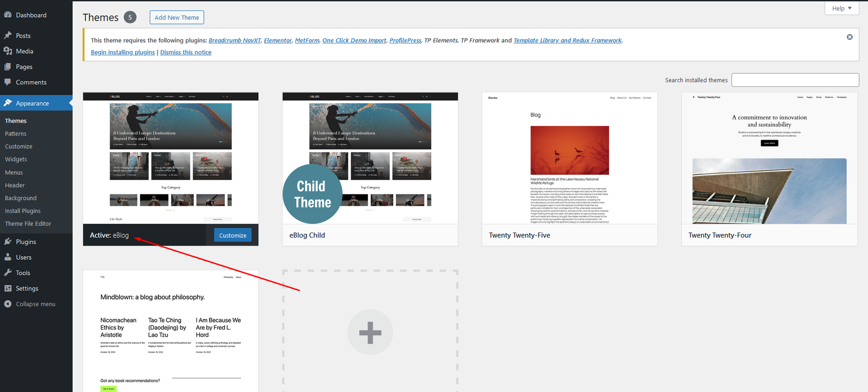Click the Media icon in sidebar
Image resolution: width=868 pixels, height=392 pixels.
pyautogui.click(x=8, y=51)
